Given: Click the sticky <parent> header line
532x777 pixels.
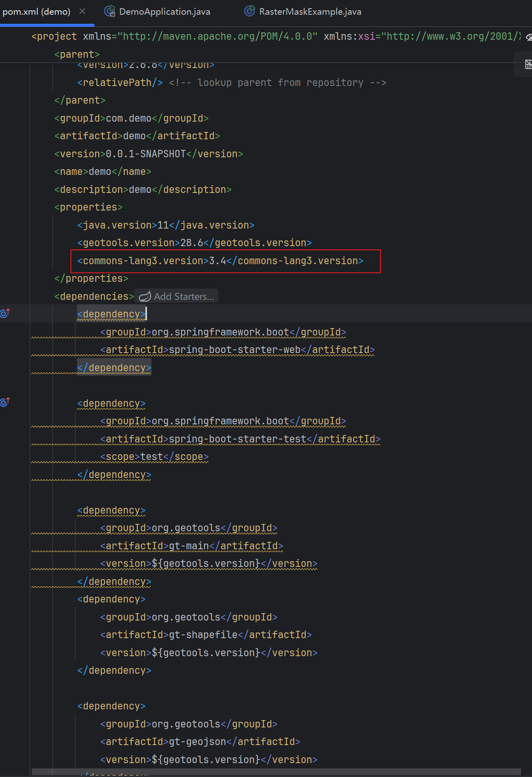Looking at the screenshot, I should pyautogui.click(x=77, y=54).
